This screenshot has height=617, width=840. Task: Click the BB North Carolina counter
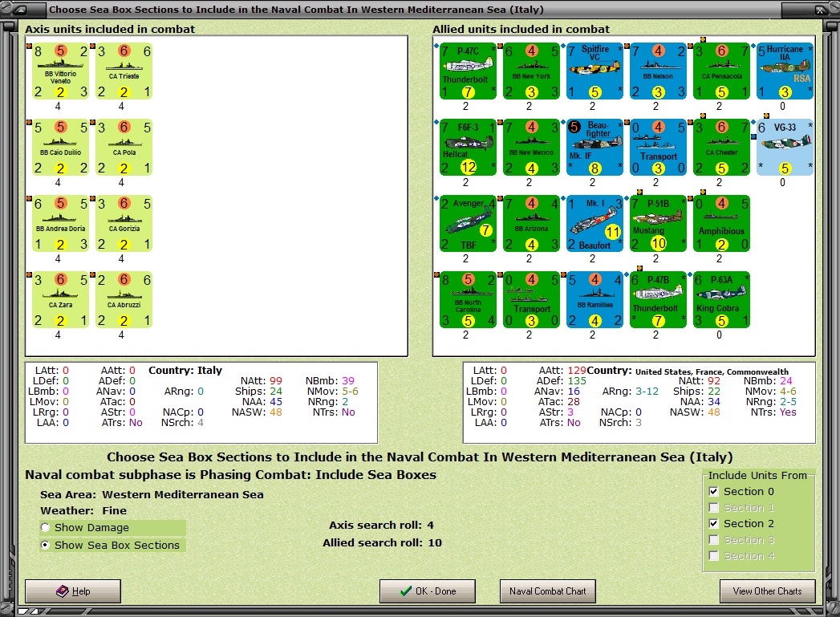468,299
